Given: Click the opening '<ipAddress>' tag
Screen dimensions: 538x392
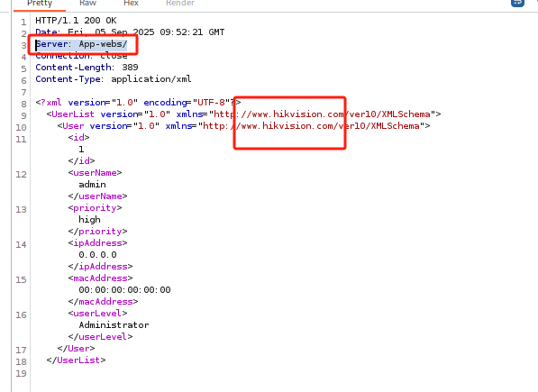Looking at the screenshot, I should (98, 243).
